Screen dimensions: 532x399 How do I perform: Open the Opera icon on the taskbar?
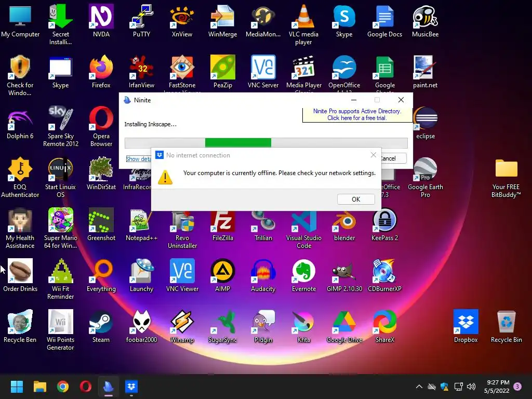pos(86,387)
